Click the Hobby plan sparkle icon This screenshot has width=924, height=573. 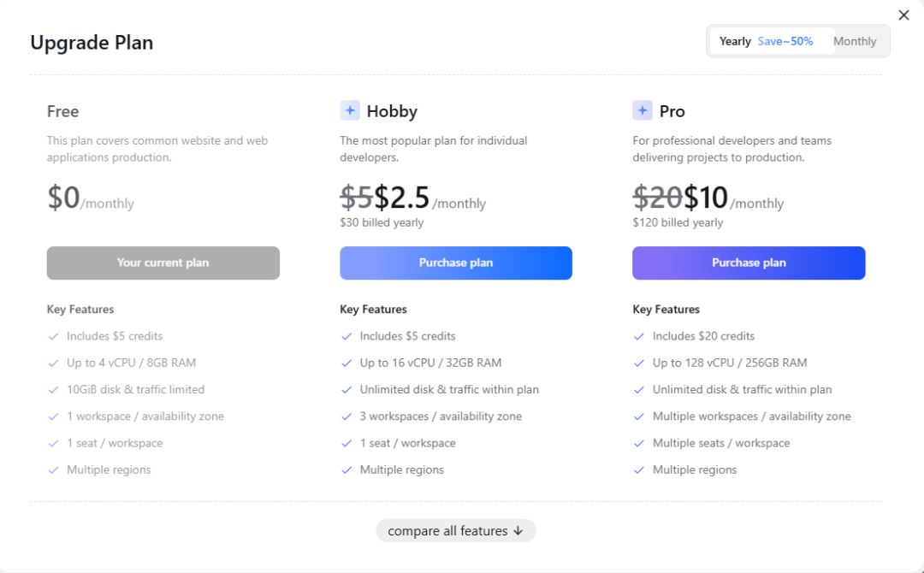tap(350, 110)
